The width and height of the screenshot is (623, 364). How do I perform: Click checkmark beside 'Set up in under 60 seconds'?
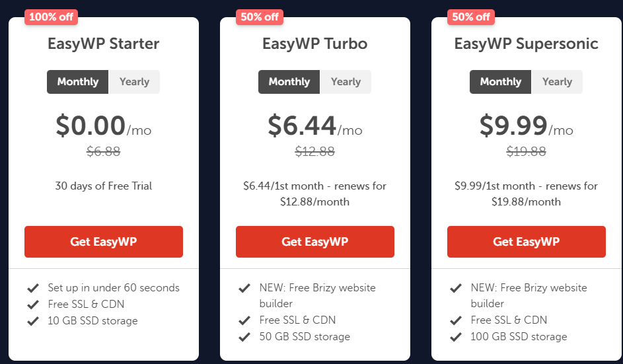(x=32, y=288)
